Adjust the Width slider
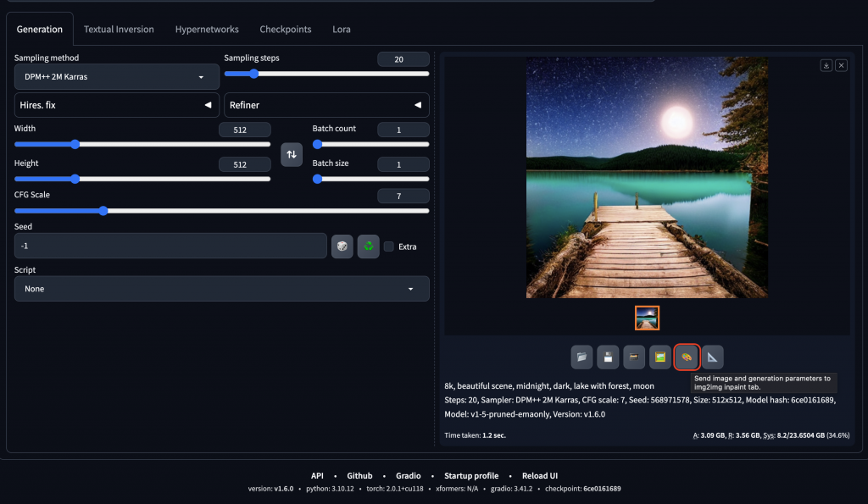Viewport: 868px width, 504px height. [142, 144]
